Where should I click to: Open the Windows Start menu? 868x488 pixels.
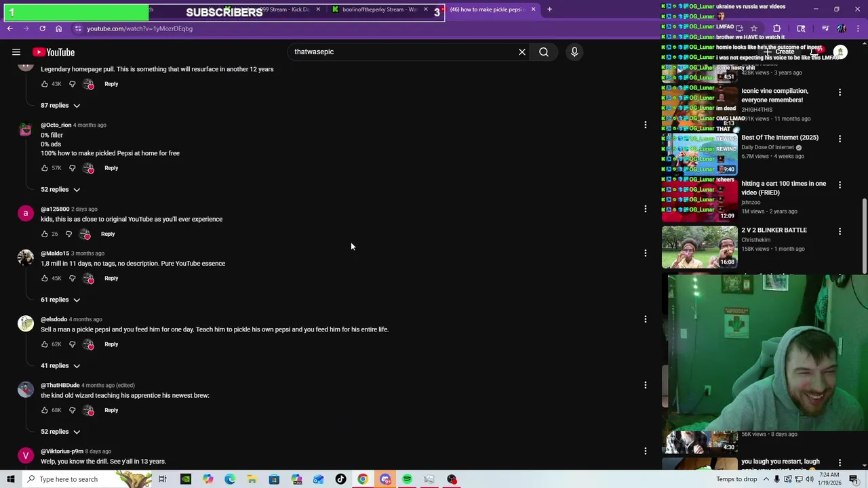point(10,479)
